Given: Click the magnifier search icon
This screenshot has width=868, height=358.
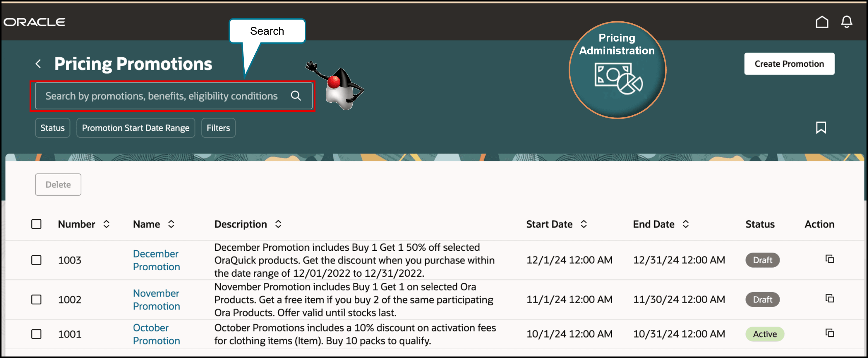Looking at the screenshot, I should (x=296, y=96).
